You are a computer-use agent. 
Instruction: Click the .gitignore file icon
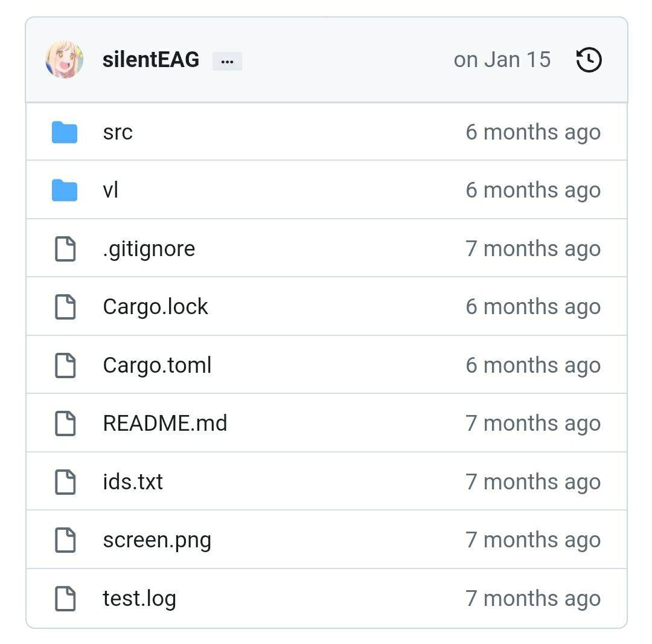[65, 249]
